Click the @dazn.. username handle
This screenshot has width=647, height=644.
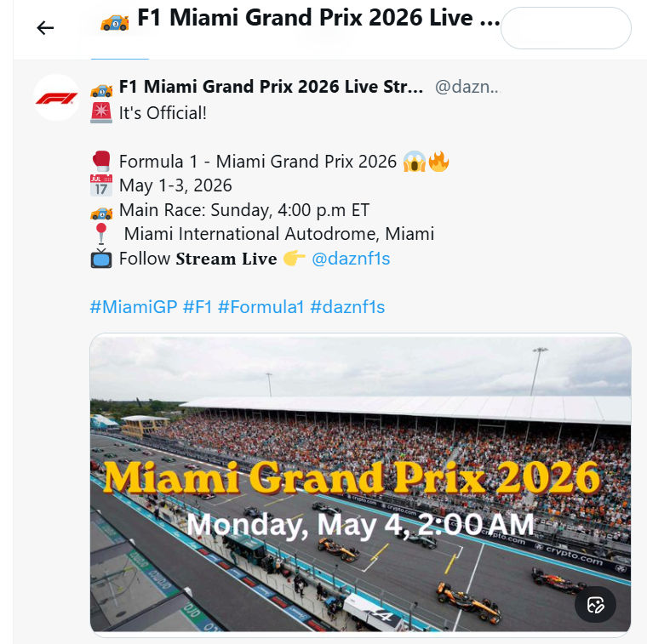click(467, 87)
